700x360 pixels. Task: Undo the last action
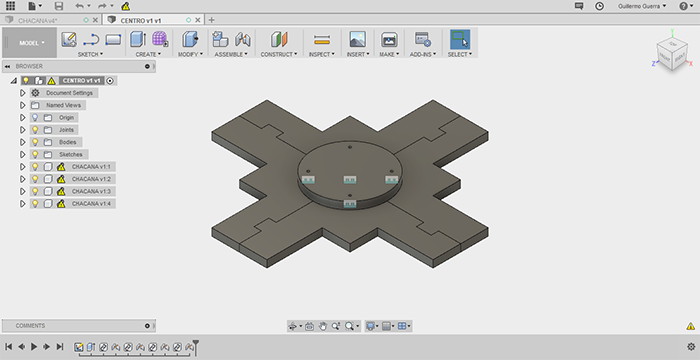[x=79, y=6]
